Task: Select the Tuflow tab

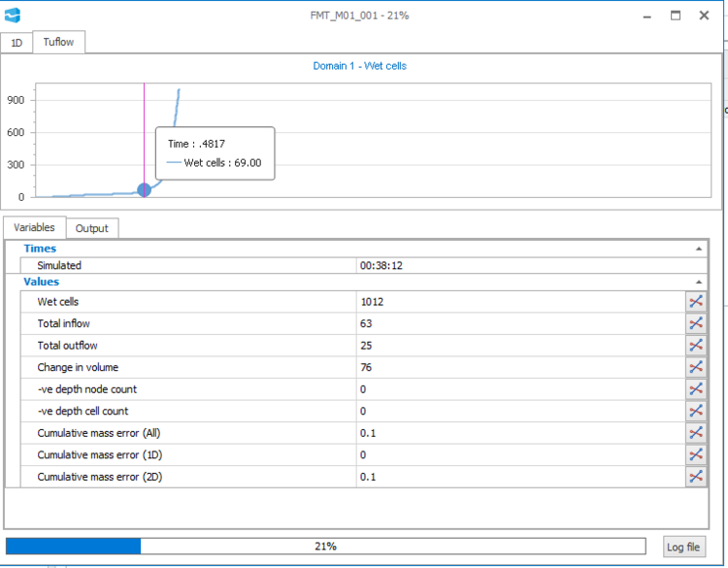Action: point(59,42)
